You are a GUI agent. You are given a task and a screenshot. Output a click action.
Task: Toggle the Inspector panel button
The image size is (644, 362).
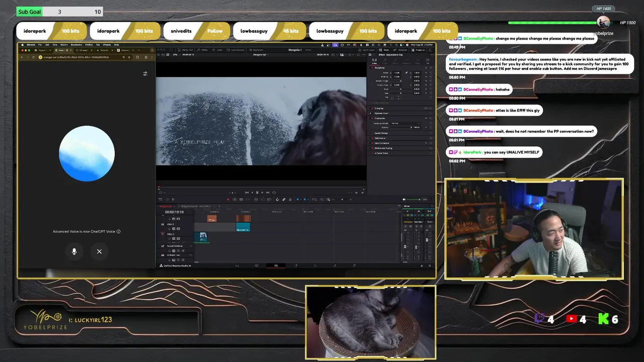[418, 50]
